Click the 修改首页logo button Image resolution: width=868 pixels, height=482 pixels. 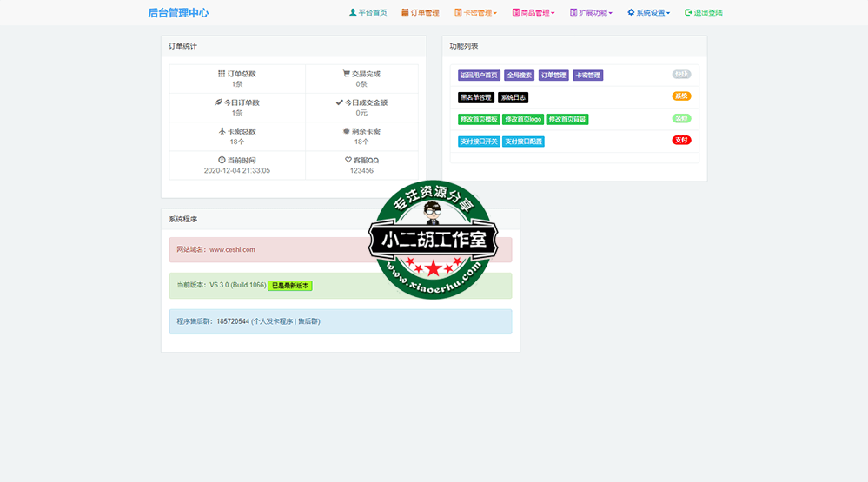click(x=523, y=119)
